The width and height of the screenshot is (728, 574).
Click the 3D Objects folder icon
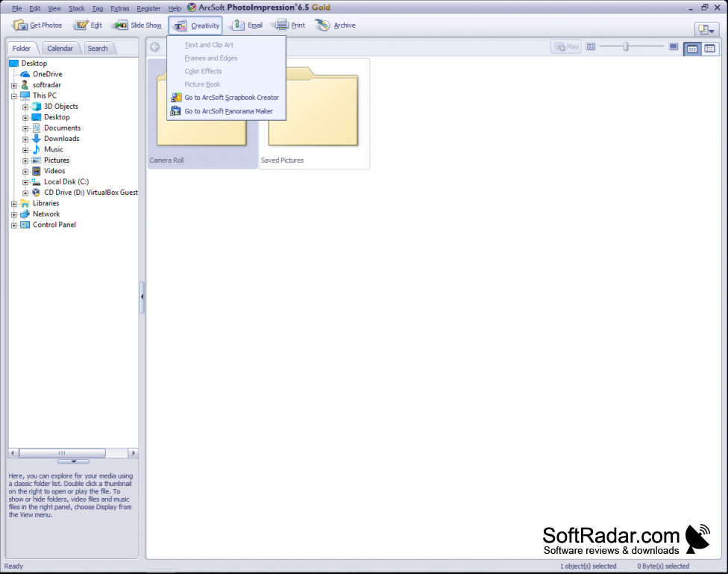[37, 107]
